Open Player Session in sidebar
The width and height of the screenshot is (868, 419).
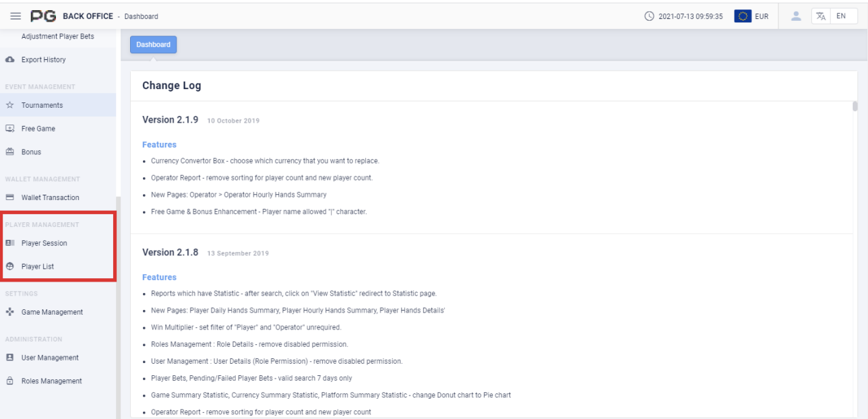coord(44,243)
